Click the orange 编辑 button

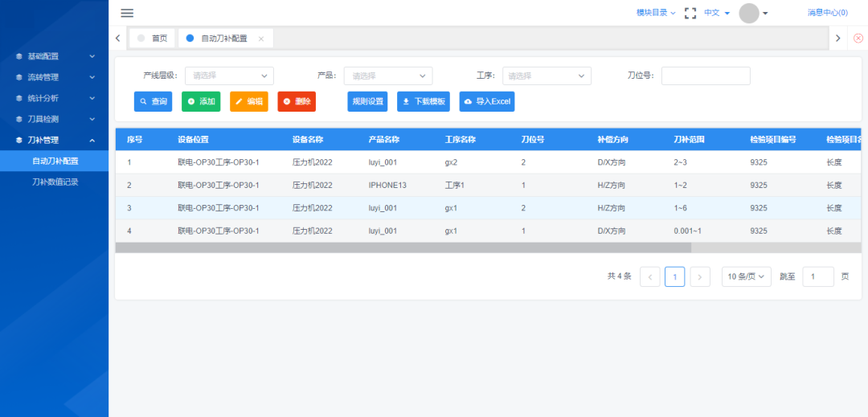pyautogui.click(x=249, y=102)
